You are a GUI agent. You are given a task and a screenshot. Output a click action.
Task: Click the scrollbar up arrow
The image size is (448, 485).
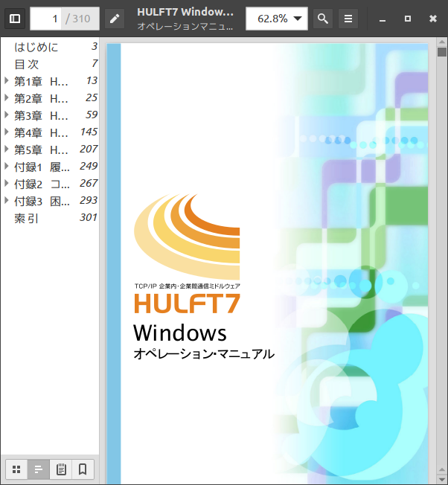(442, 42)
